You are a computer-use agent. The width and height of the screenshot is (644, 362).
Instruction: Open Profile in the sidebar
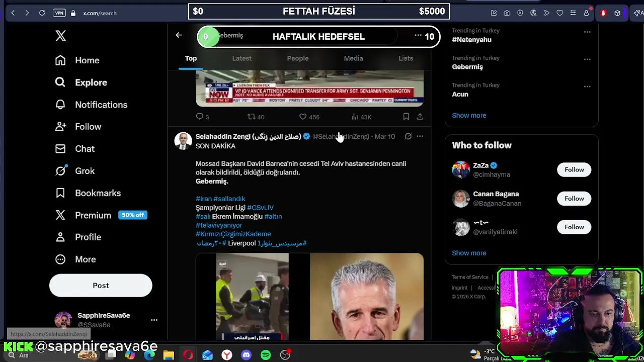78,237
